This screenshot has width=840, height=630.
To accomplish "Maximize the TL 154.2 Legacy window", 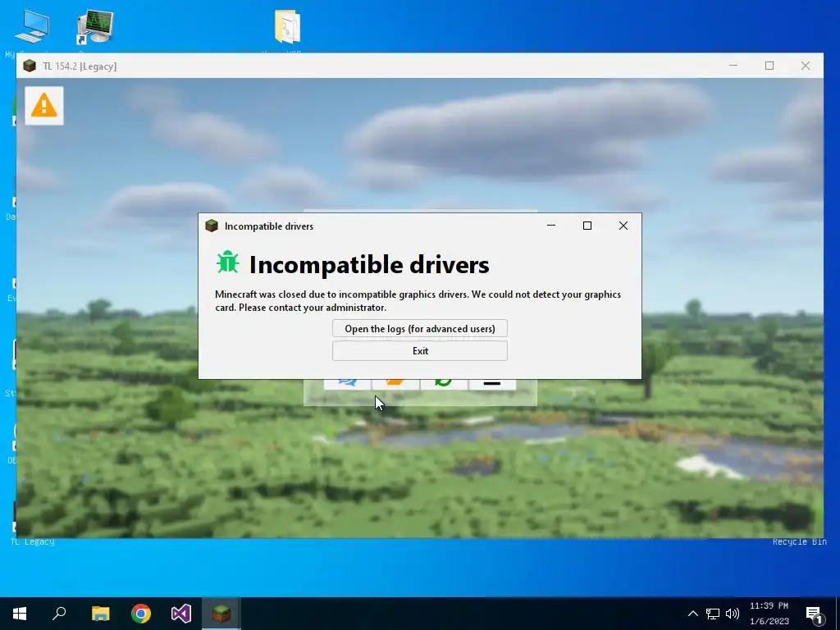I will click(769, 66).
